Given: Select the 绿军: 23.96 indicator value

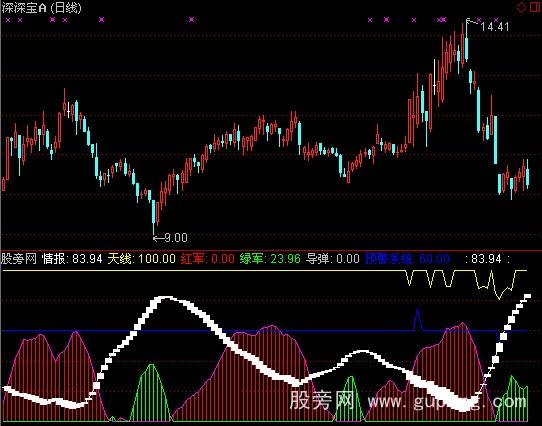Looking at the screenshot, I should 270,259.
